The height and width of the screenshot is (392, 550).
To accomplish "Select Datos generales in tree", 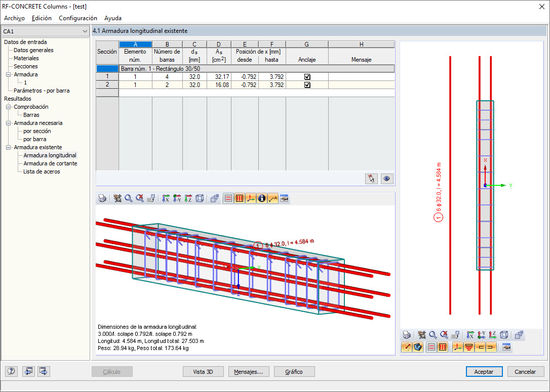I will pyautogui.click(x=33, y=50).
